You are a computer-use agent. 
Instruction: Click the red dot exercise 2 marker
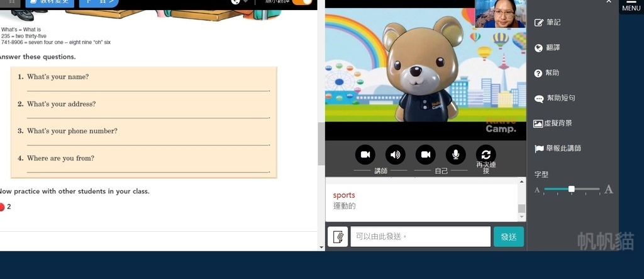point(2,207)
